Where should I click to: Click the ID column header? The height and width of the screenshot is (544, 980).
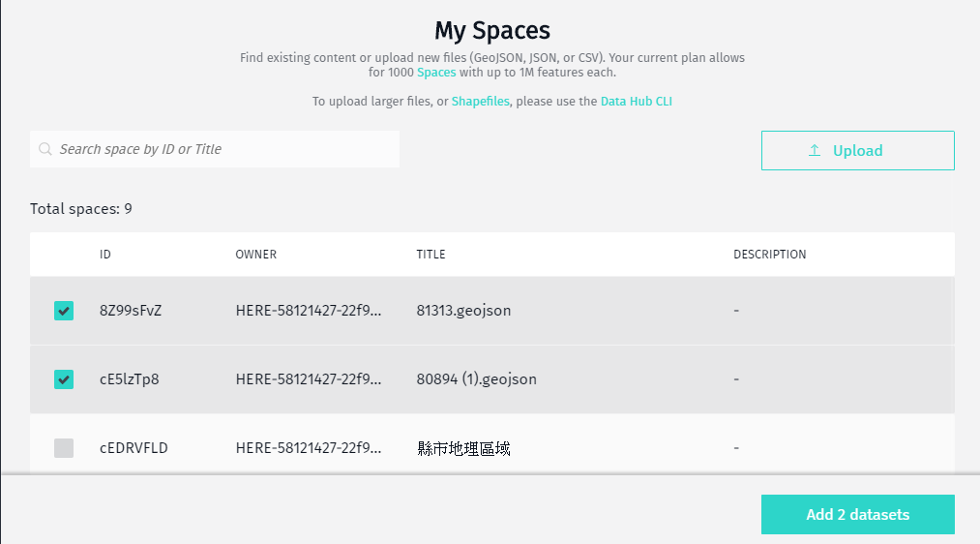point(105,255)
